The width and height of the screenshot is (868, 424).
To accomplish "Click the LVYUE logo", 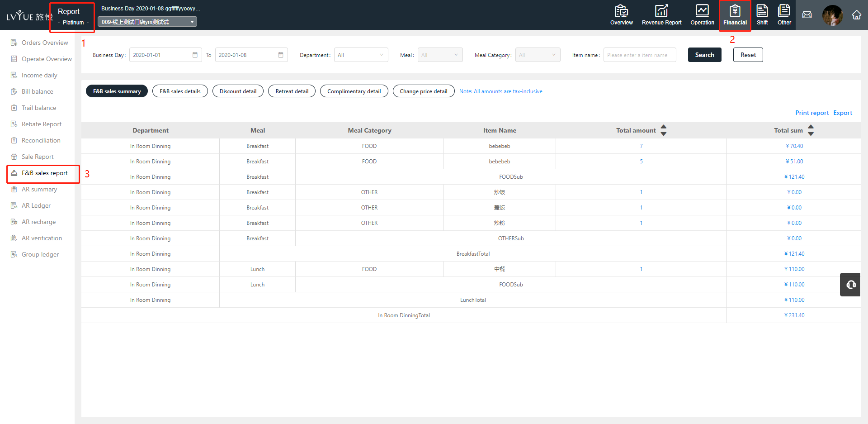I will [29, 16].
